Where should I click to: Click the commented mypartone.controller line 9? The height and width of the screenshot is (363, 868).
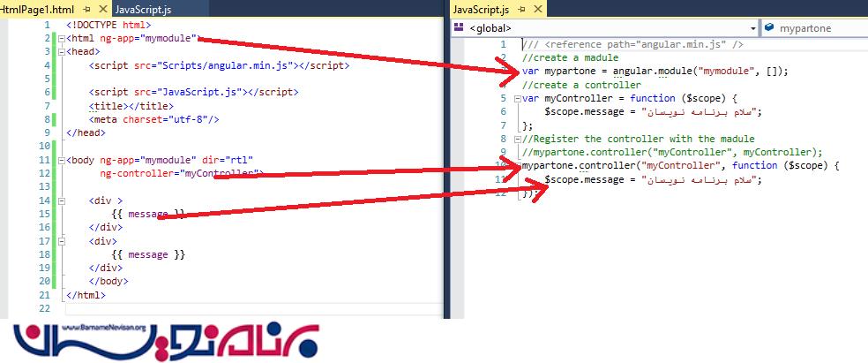[x=672, y=153]
